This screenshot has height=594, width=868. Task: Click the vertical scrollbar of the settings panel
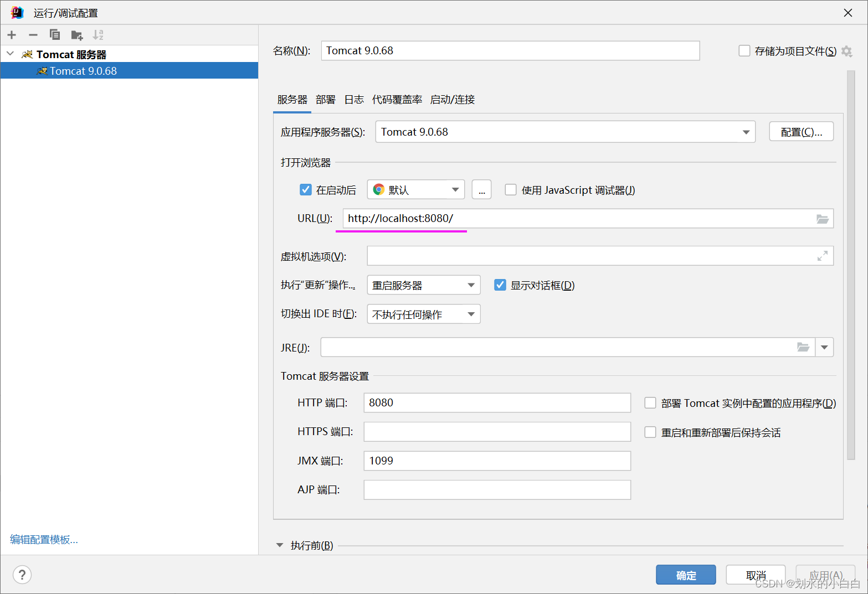851,266
